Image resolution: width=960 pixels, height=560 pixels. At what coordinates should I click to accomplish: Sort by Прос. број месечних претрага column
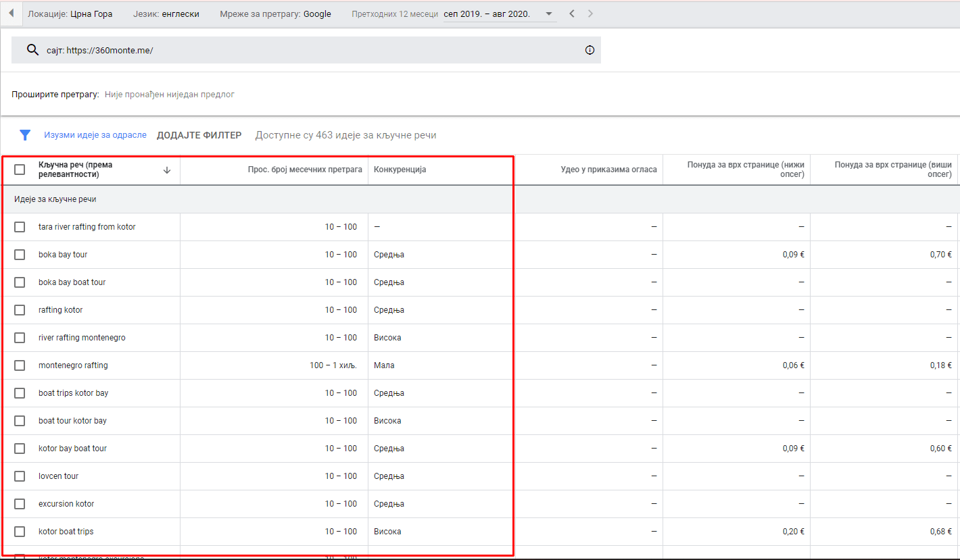click(x=305, y=170)
